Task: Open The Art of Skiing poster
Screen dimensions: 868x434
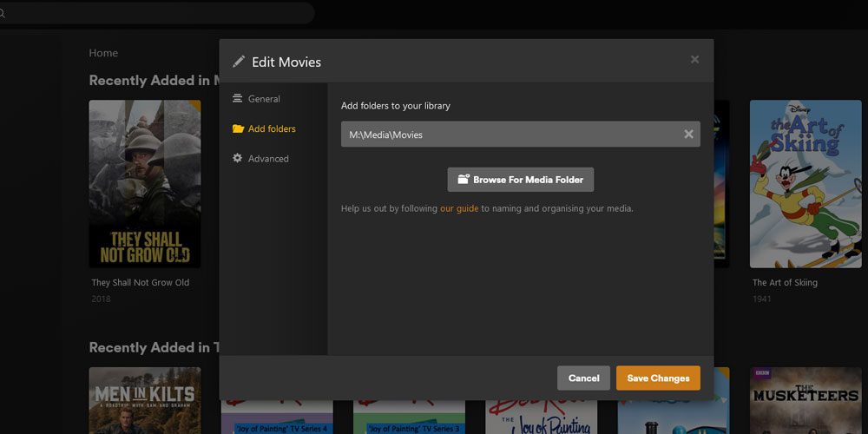Action: 806,184
